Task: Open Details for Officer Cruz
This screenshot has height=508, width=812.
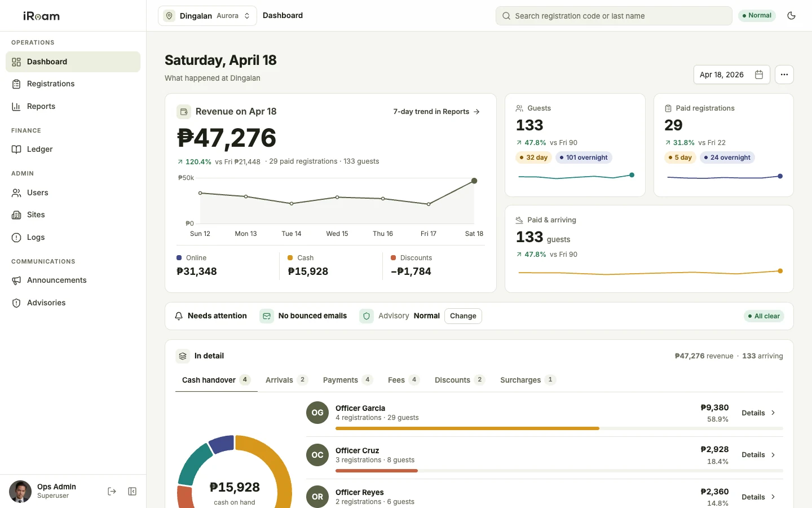Action: tap(758, 455)
